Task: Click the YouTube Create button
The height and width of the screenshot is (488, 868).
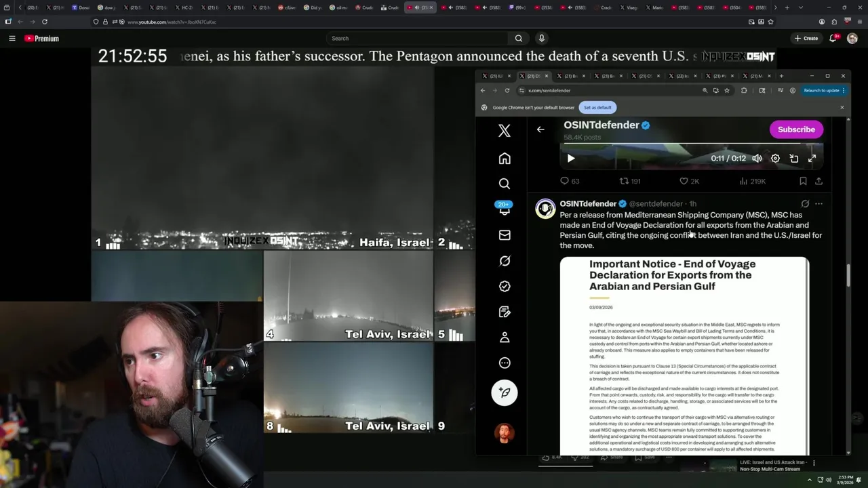Action: pos(806,39)
